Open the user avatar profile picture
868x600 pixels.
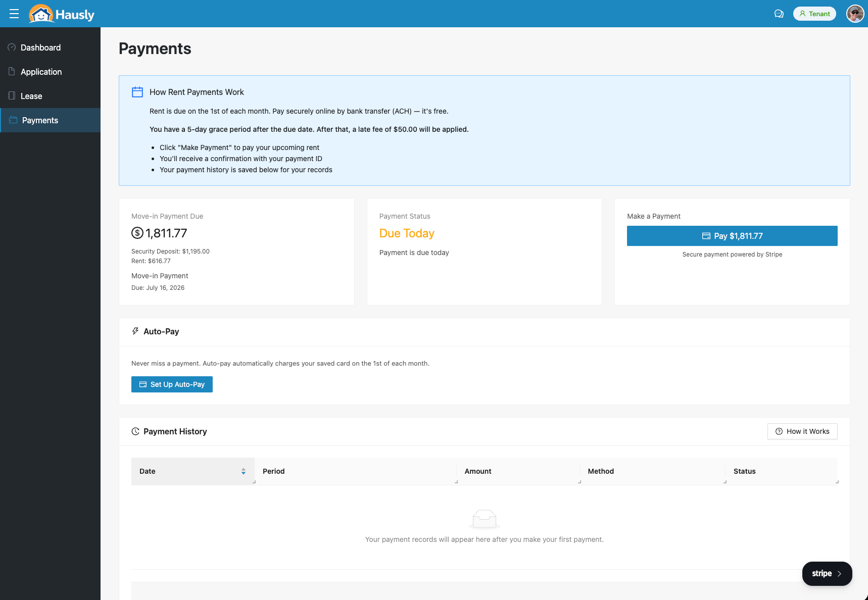855,14
